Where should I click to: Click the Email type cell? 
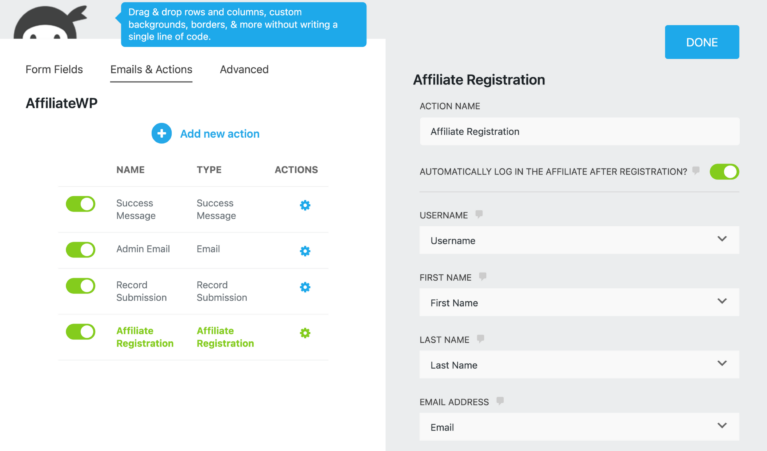[208, 249]
